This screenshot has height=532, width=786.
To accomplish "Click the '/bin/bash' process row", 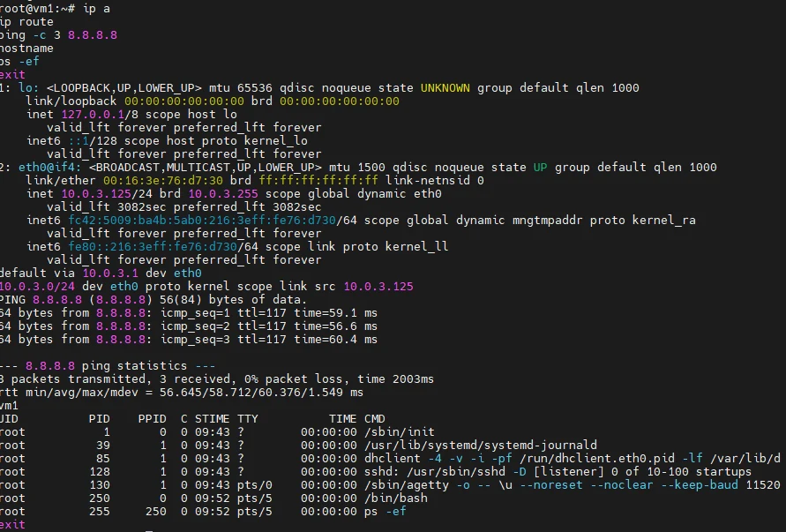I will [214, 498].
